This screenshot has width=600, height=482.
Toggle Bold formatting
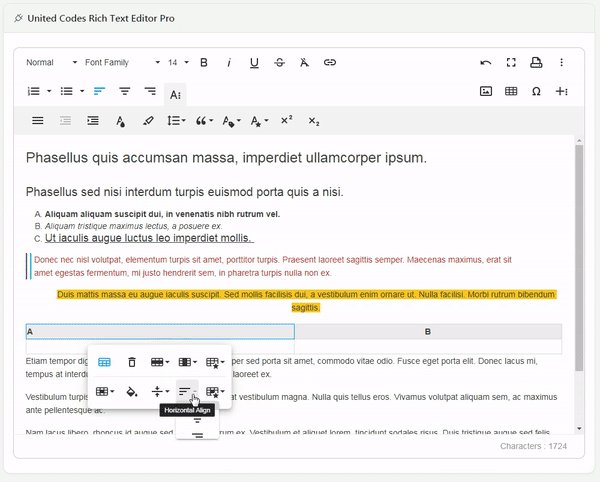[204, 62]
